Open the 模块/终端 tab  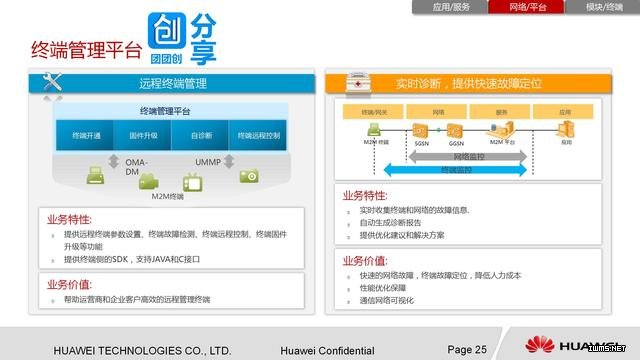point(603,7)
